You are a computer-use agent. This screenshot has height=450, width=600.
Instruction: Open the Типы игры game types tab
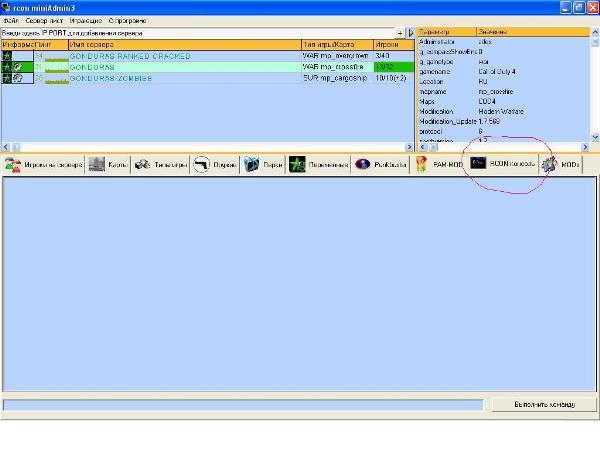point(161,165)
